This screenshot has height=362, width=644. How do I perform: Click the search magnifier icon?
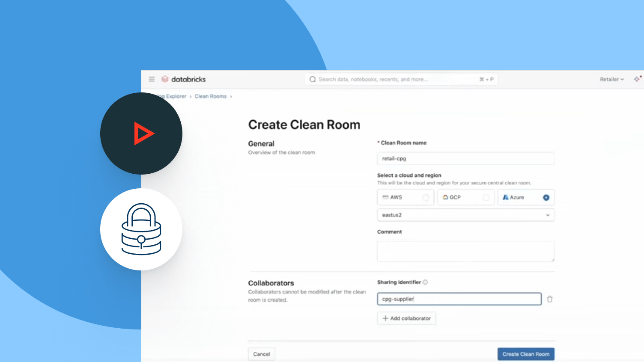(313, 79)
